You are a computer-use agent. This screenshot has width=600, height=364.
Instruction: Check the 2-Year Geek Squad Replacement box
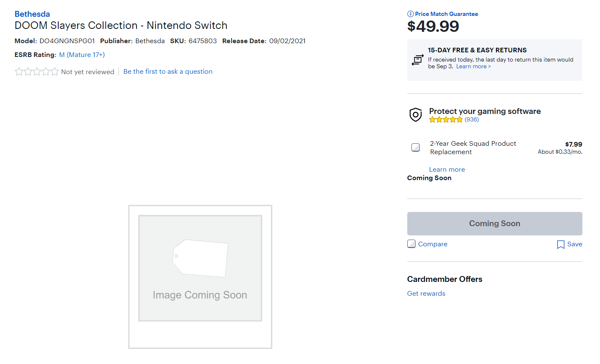point(416,147)
